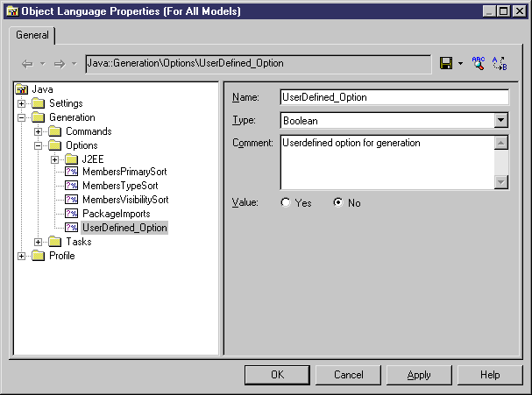Click the Generation folder icon
Screen dimensions: 532x395
pos(38,117)
